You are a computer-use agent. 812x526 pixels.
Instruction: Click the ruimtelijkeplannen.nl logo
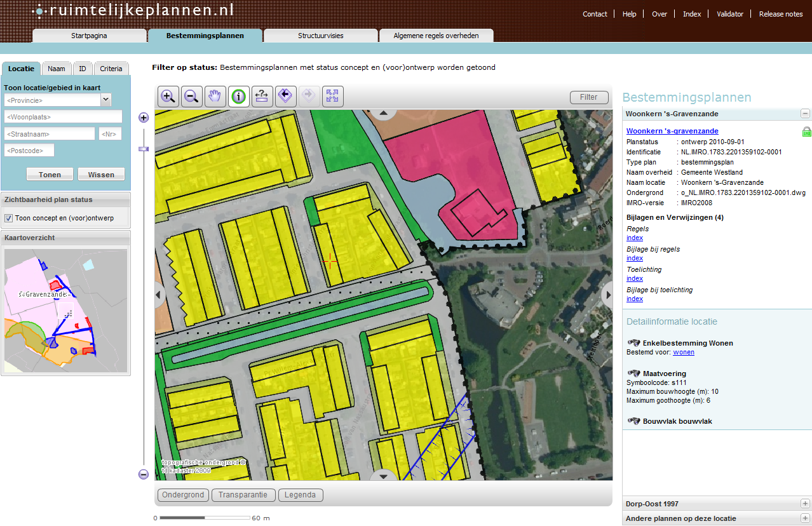tap(133, 11)
